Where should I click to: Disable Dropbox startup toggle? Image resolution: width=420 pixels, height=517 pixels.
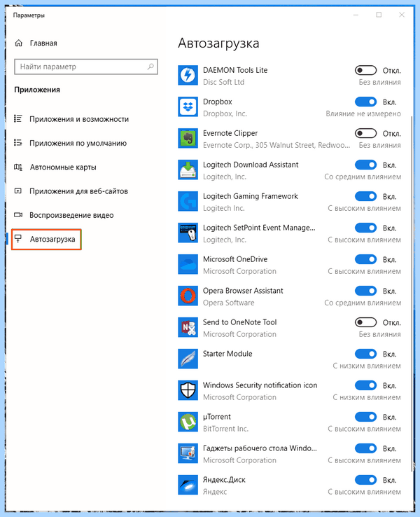click(x=365, y=102)
